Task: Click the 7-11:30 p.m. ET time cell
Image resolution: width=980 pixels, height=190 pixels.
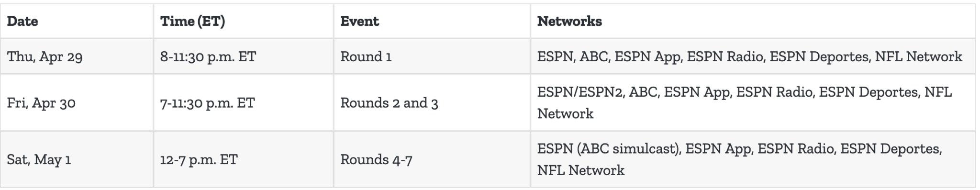Action: coord(244,102)
